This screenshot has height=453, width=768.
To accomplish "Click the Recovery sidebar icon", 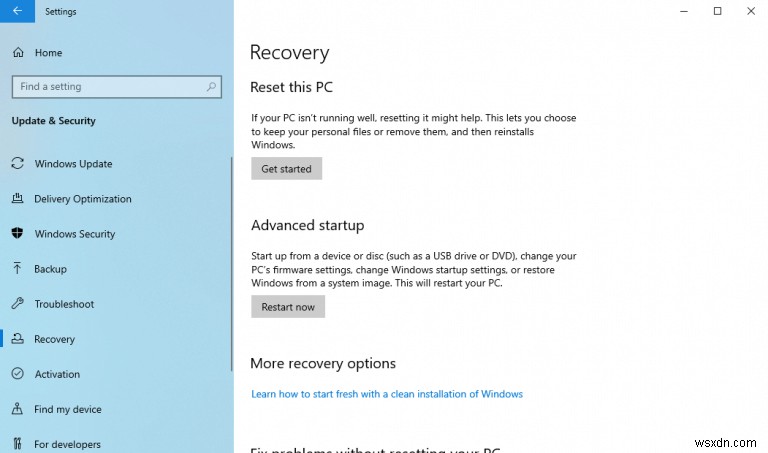I will click(18, 338).
